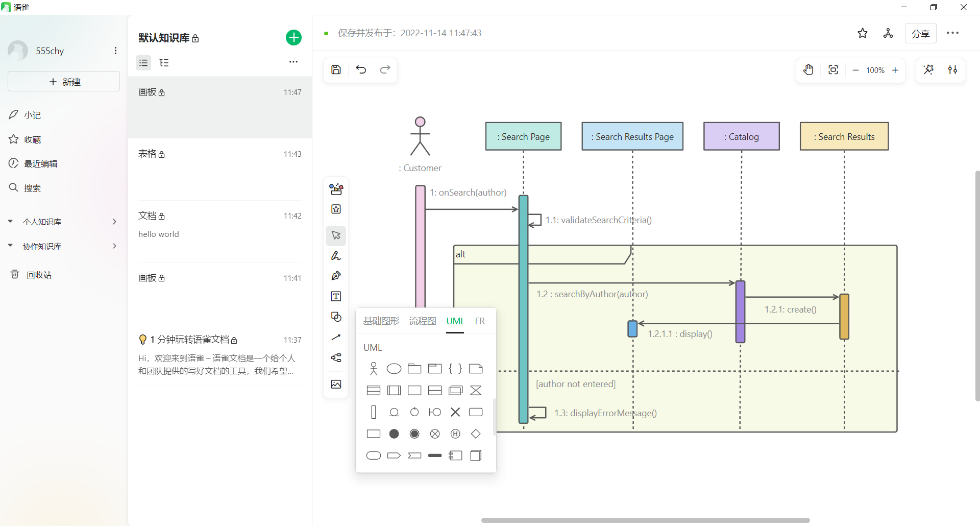Expand the 个人知识库 chevron arrow
Screen dimensions: 980x526
(x=114, y=222)
